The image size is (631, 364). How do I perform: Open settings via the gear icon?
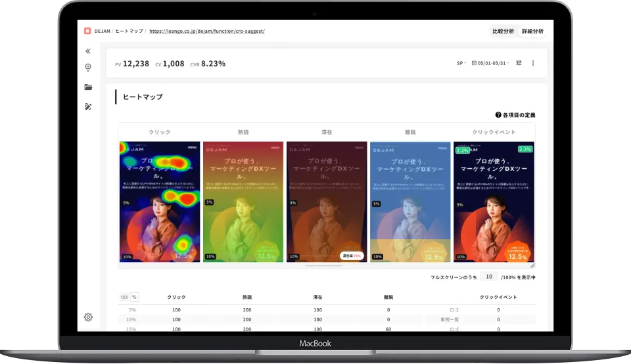pos(88,317)
